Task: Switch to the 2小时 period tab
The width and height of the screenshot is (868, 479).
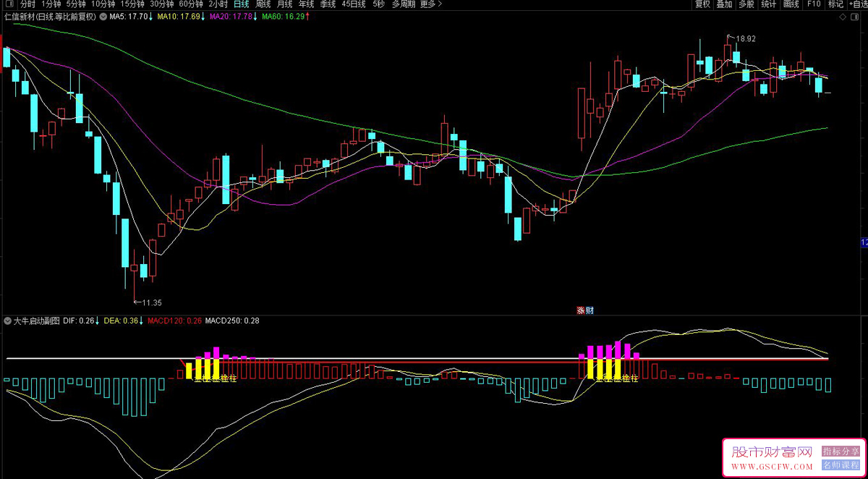Action: [x=218, y=4]
